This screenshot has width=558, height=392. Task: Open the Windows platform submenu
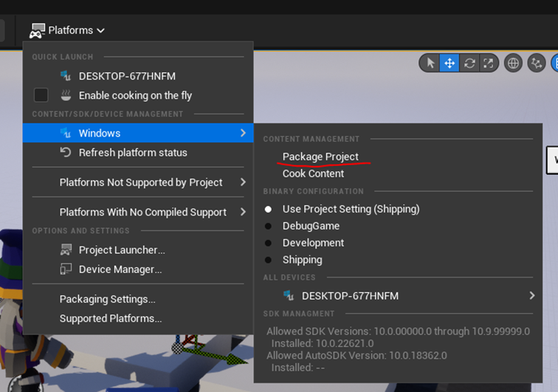tap(138, 133)
